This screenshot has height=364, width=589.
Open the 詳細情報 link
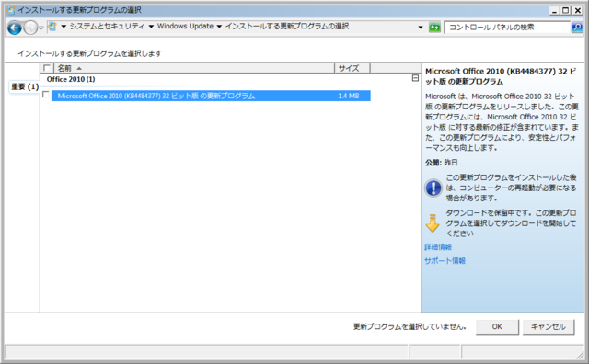click(438, 247)
